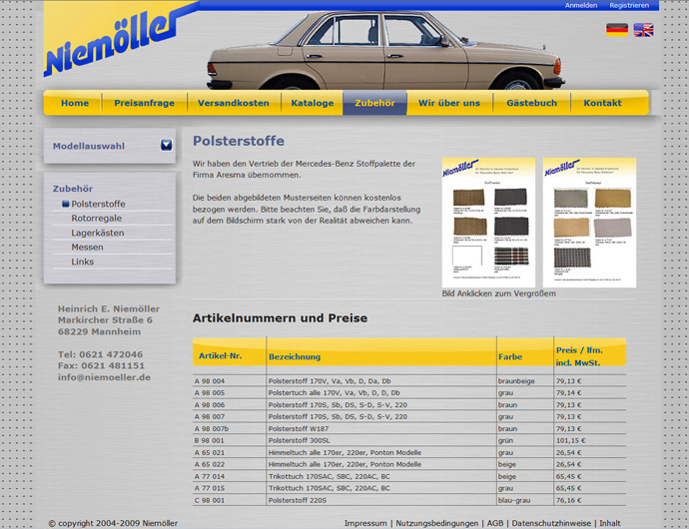Click Polsterstoff 220S description
This screenshot has height=529, width=689.
[297, 500]
